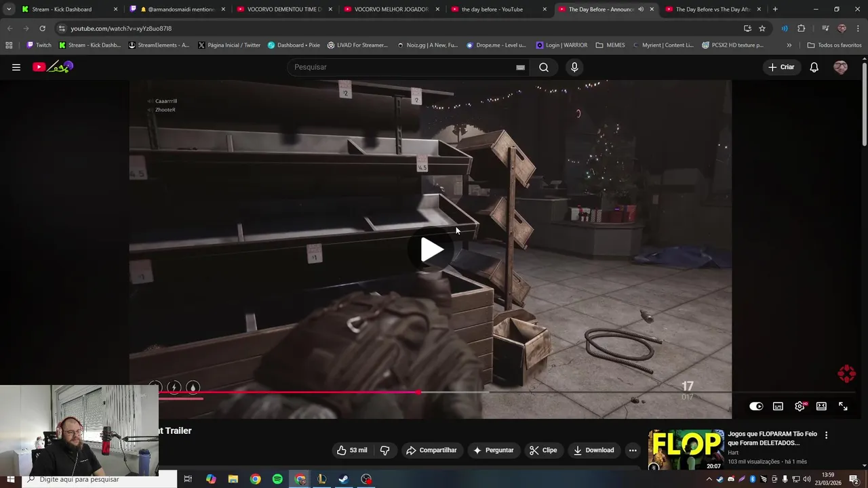The height and width of the screenshot is (488, 868).
Task: Open Task View on taskbar
Action: [188, 479]
